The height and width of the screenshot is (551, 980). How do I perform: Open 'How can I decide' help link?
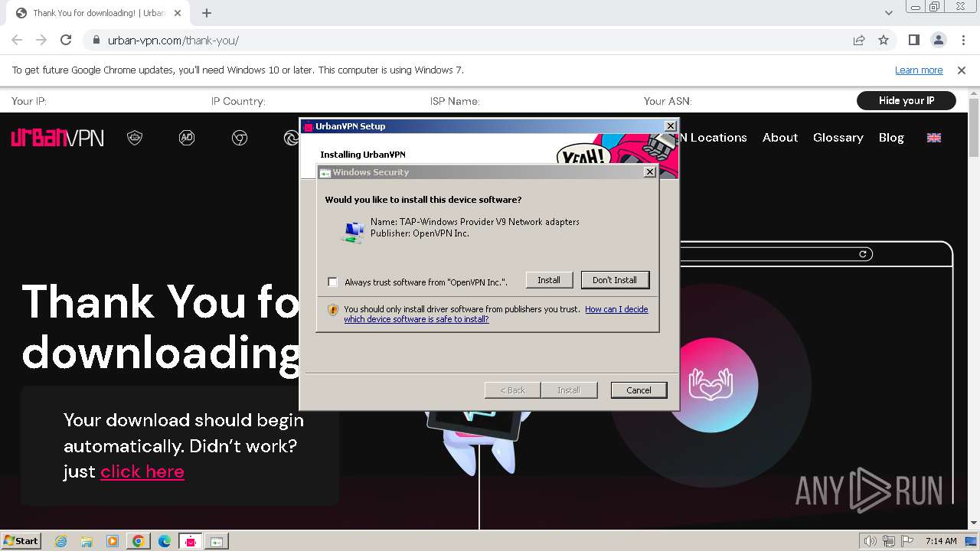616,309
